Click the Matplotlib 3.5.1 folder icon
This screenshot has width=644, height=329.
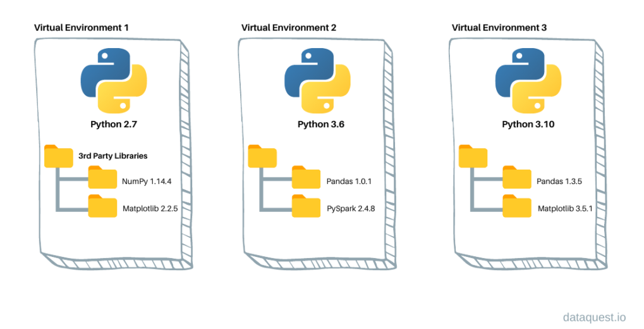(517, 206)
